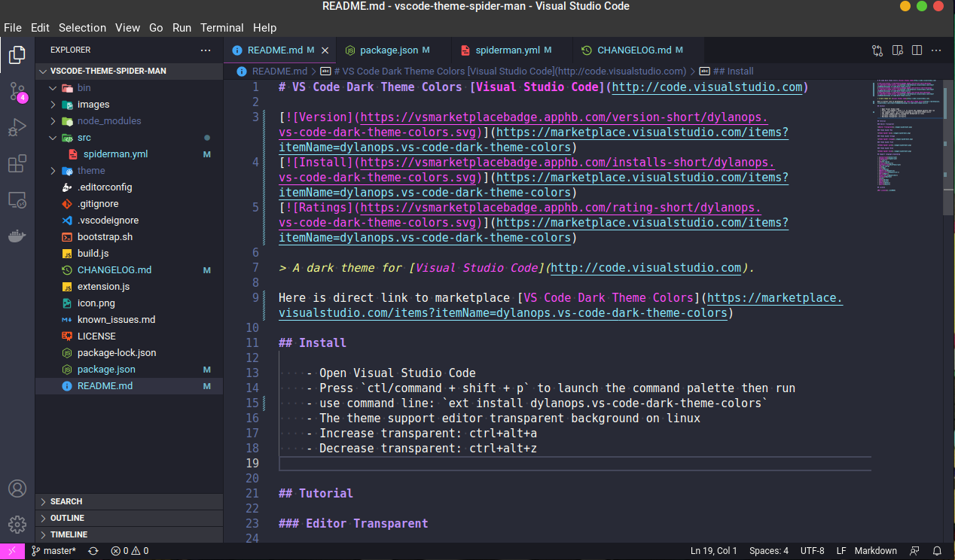Expand the node_modules folder
Screen dimensions: 955x560
129,120
